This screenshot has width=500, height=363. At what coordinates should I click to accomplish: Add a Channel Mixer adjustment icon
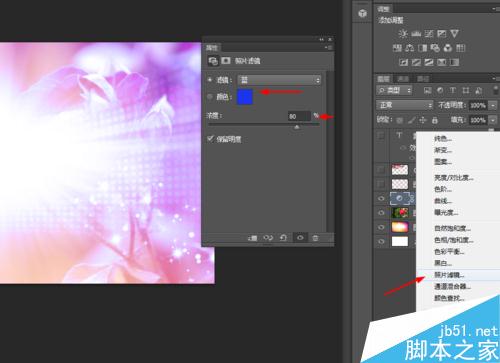(448, 48)
